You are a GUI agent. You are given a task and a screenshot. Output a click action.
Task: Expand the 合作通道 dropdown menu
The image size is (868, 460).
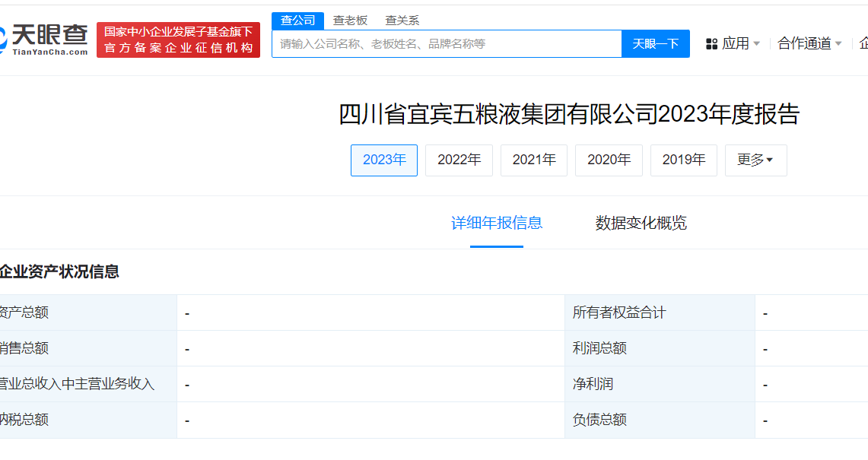(x=809, y=44)
